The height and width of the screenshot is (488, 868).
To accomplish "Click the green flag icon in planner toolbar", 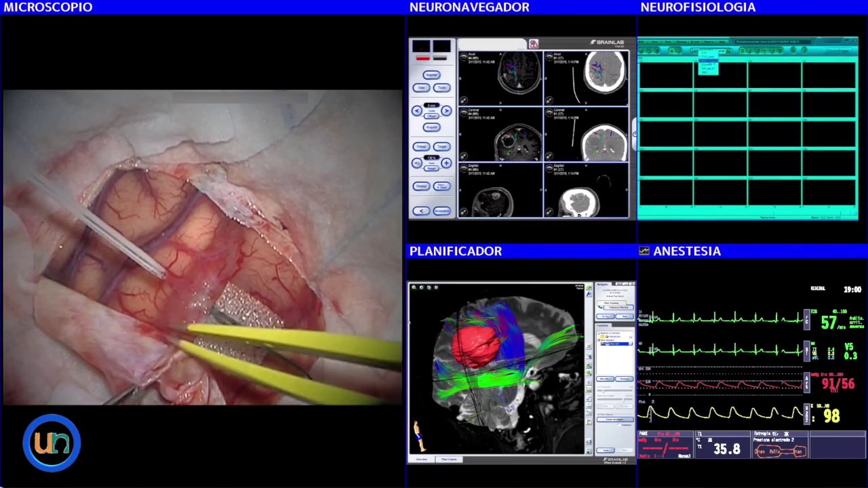I will (x=589, y=422).
